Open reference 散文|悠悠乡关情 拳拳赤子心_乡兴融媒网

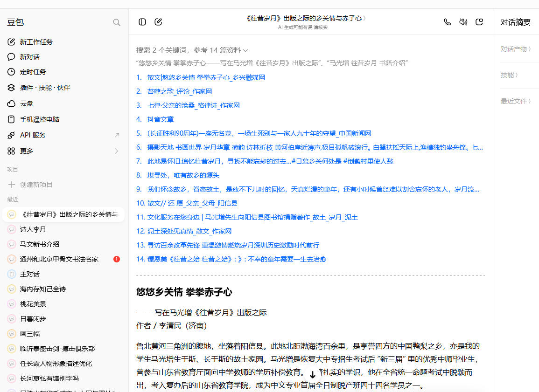pyautogui.click(x=206, y=77)
